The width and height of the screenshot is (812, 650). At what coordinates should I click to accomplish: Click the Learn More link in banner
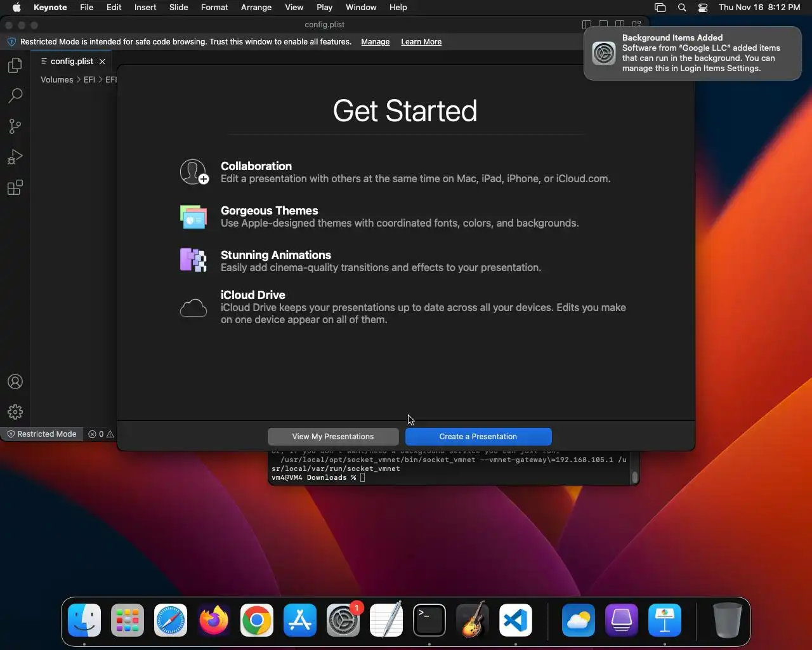(x=421, y=42)
